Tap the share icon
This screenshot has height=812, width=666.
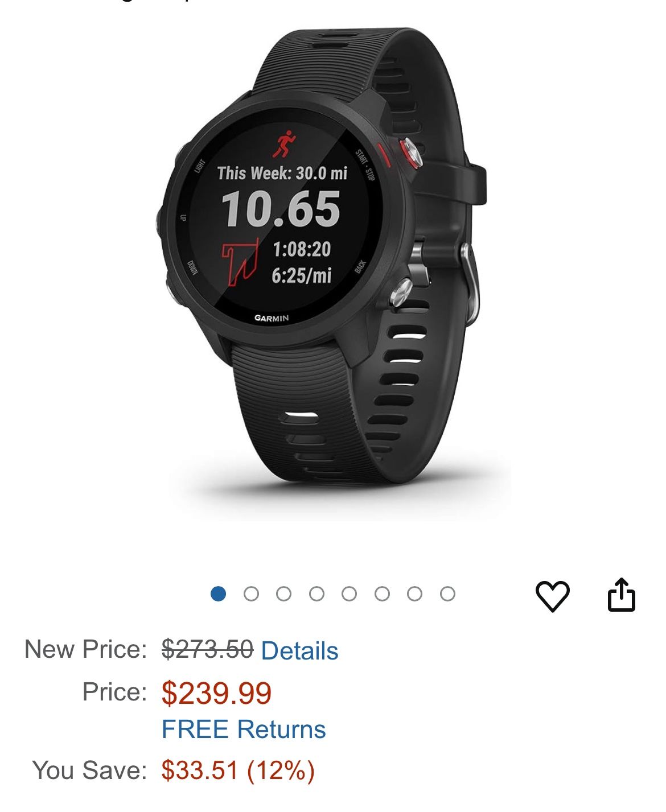(621, 595)
